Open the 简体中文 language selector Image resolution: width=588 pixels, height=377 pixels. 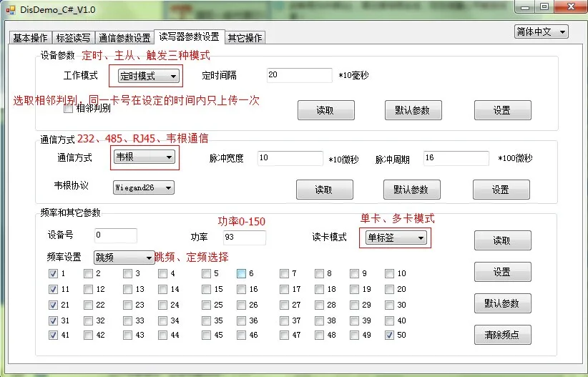coord(541,32)
